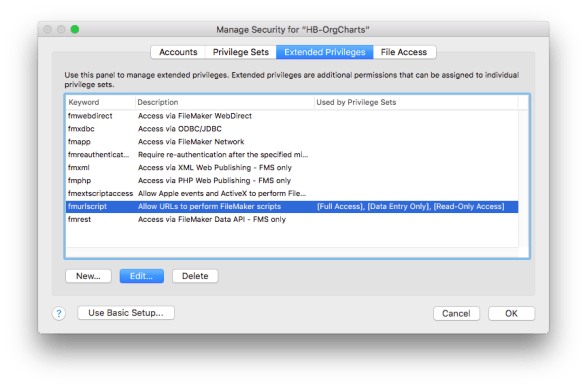Select the fmurlscript keyword row
Image resolution: width=587 pixels, height=388 pixels.
point(292,207)
